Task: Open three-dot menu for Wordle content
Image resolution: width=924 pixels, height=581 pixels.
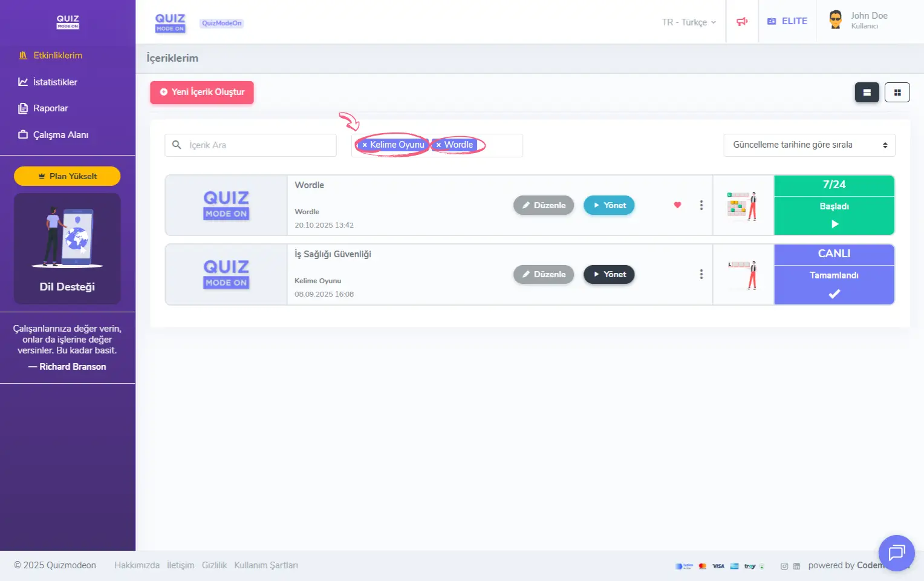Action: (x=701, y=205)
